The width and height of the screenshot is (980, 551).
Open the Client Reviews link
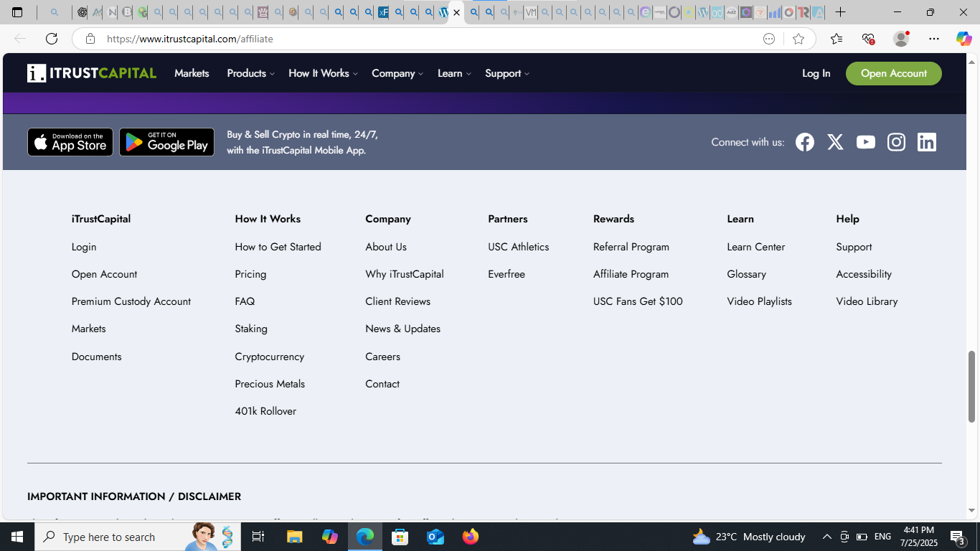pyautogui.click(x=398, y=301)
